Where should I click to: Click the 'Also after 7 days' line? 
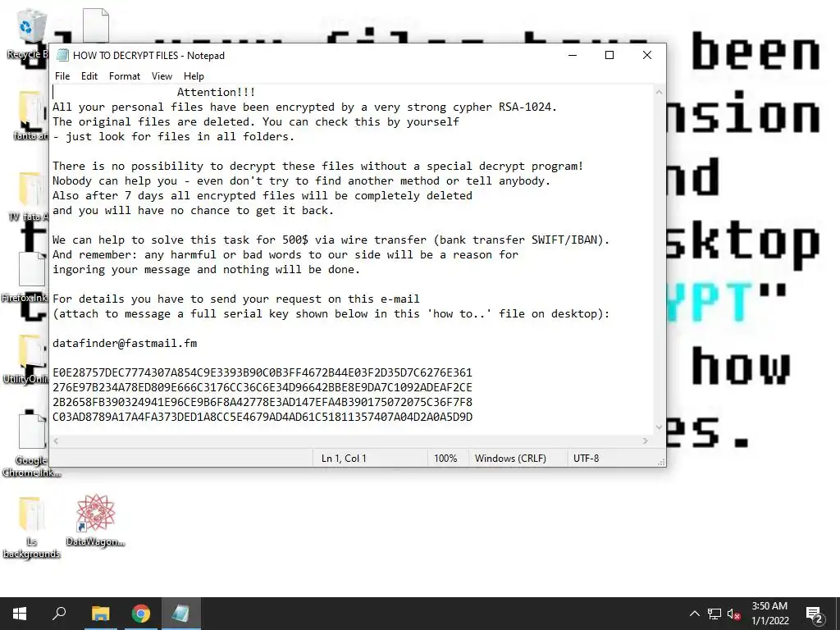click(x=262, y=195)
